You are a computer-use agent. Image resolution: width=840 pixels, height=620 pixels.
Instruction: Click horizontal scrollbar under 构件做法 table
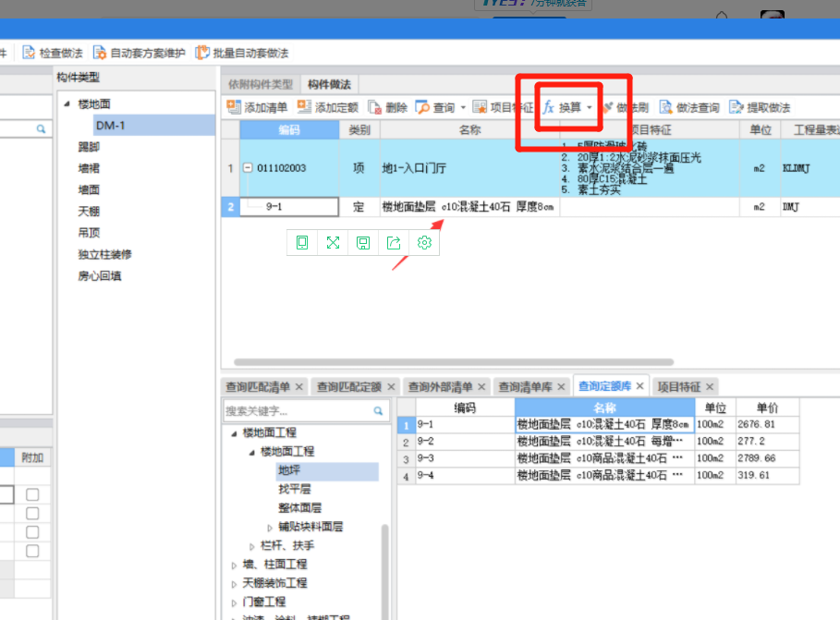point(454,361)
